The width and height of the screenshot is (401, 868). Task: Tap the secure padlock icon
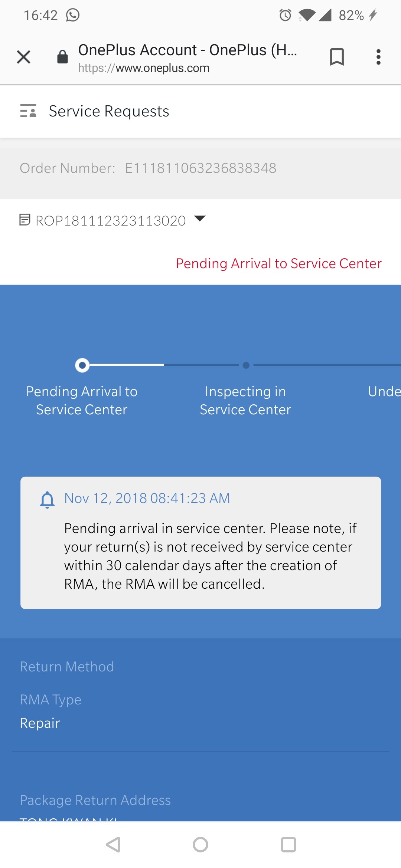pyautogui.click(x=62, y=57)
